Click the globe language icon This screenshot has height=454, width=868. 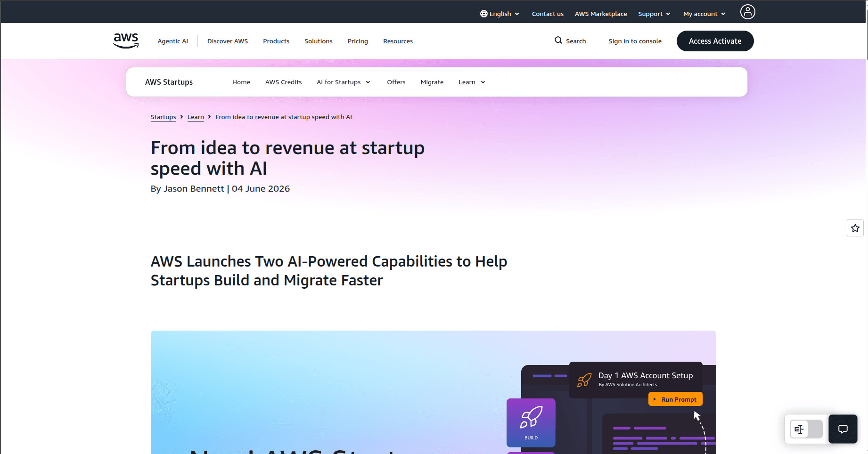pyautogui.click(x=483, y=14)
